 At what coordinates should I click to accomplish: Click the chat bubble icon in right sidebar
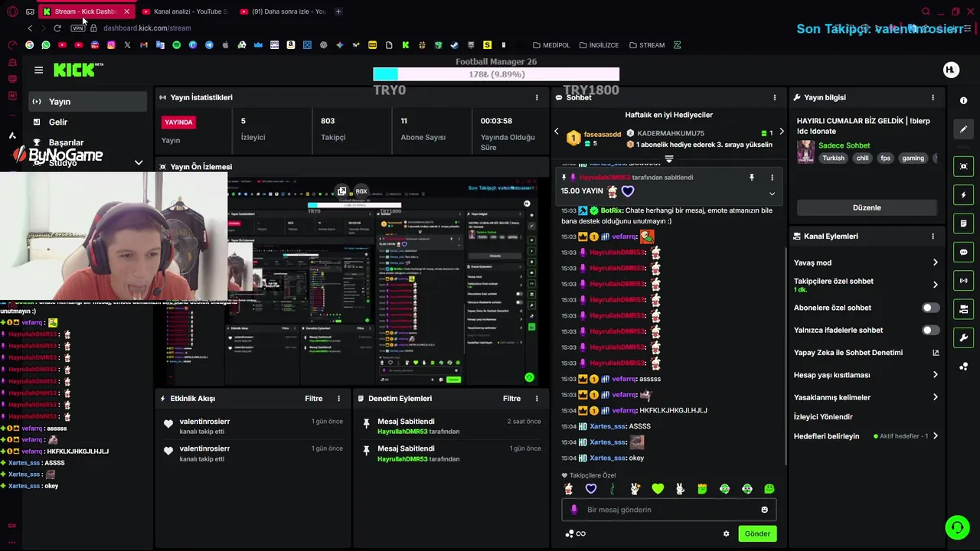pyautogui.click(x=963, y=252)
